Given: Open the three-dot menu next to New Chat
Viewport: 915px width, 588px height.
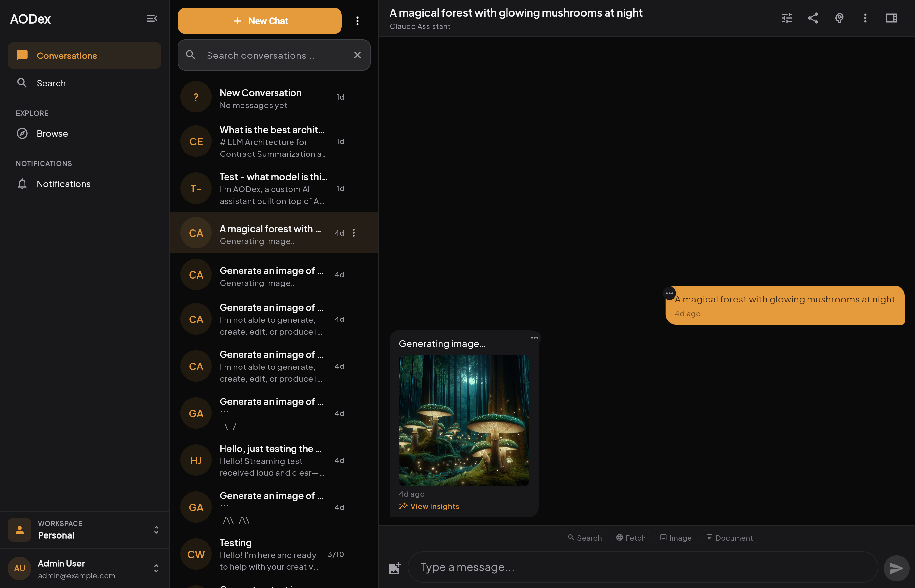Looking at the screenshot, I should click(x=358, y=21).
